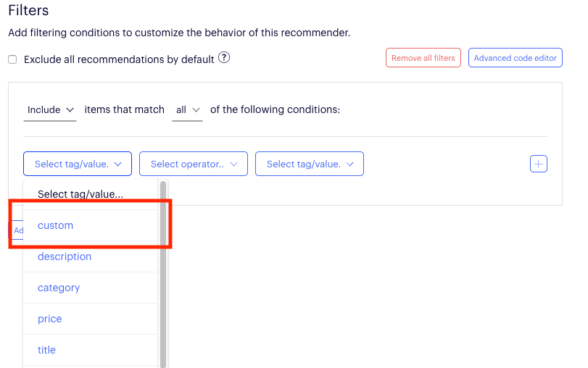Viewport: 588px width, 368px height.
Task: Enable 'Exclude all recommendations by default' checkbox
Action: pyautogui.click(x=12, y=59)
